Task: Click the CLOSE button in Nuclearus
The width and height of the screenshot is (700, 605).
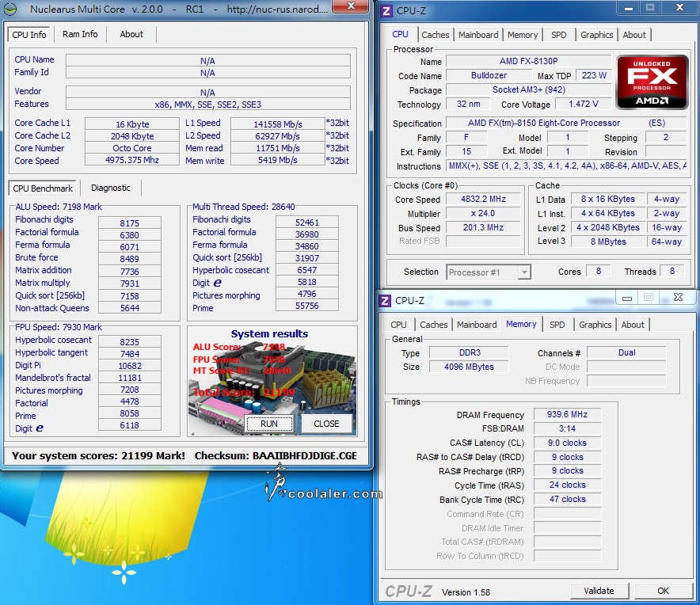Action: point(326,424)
